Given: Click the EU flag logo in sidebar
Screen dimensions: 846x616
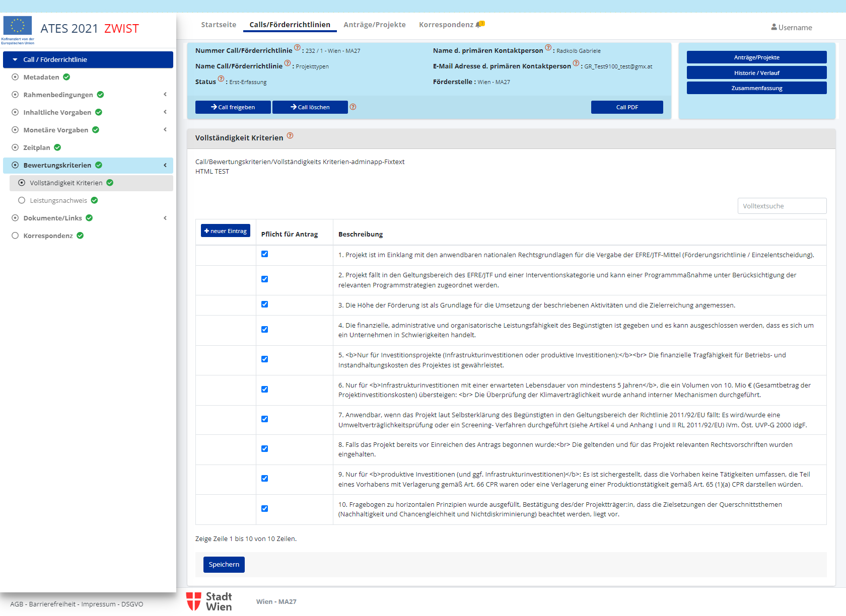Looking at the screenshot, I should click(18, 26).
